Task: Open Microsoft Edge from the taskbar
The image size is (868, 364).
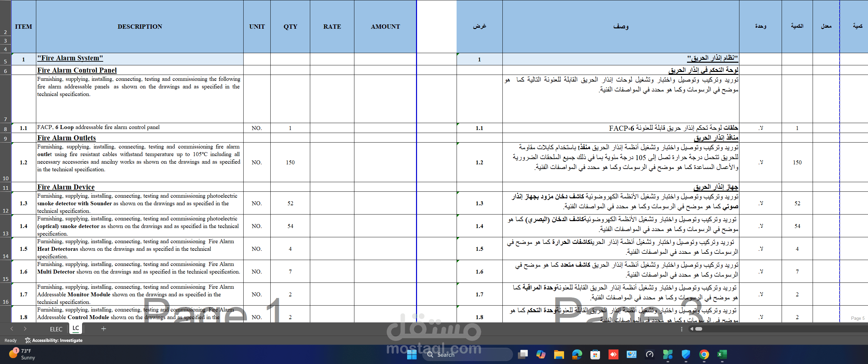Action: click(x=577, y=354)
